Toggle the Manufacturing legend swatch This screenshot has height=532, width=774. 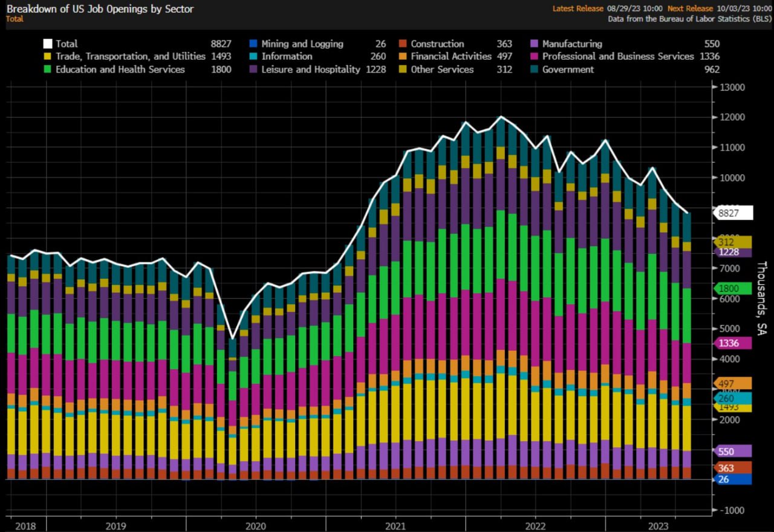coord(534,44)
